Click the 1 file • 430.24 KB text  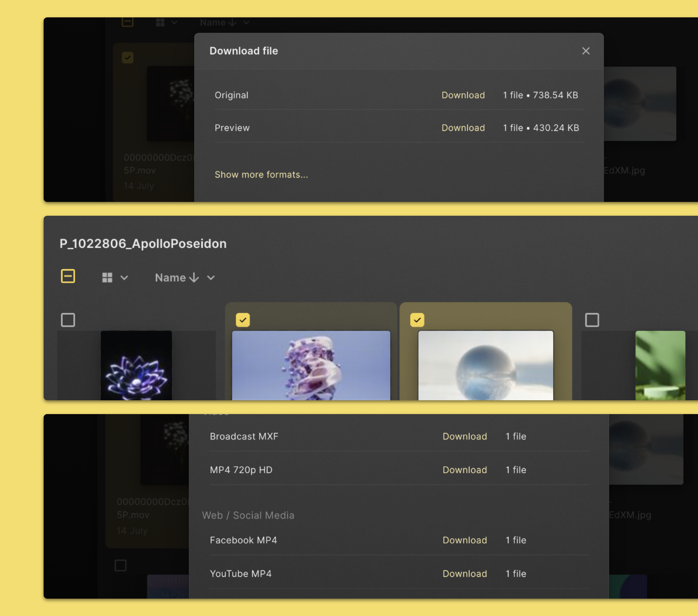pyautogui.click(x=541, y=128)
